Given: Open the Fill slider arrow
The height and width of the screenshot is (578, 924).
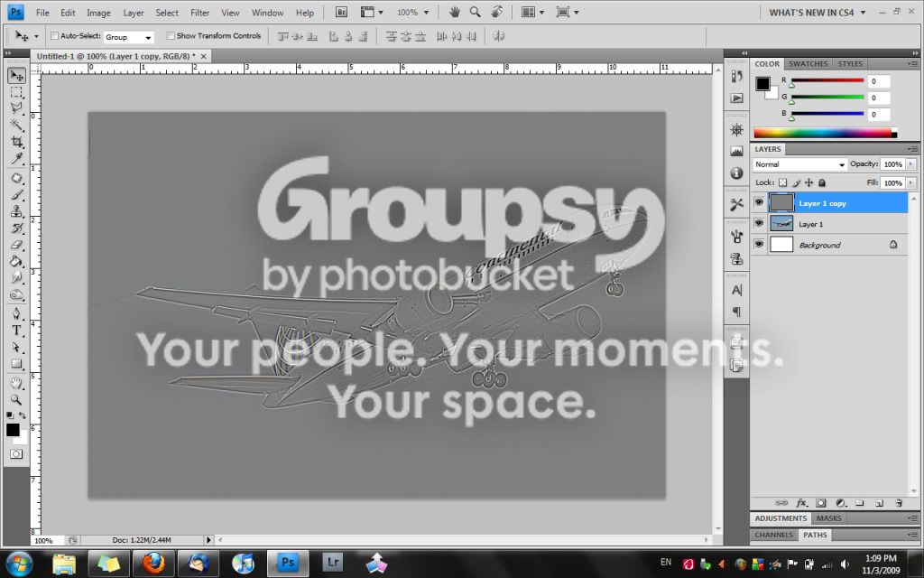Looking at the screenshot, I should pyautogui.click(x=911, y=182).
